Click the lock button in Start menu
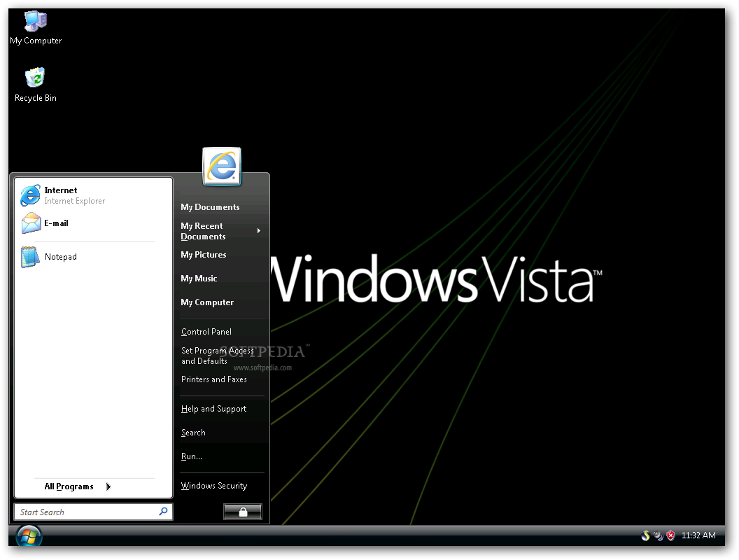739x560 pixels. 243,512
